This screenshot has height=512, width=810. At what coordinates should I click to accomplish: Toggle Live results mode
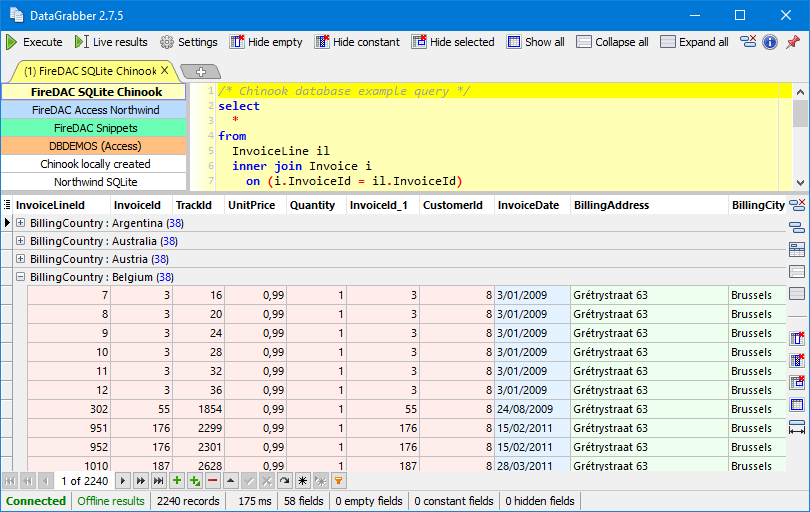[x=111, y=42]
